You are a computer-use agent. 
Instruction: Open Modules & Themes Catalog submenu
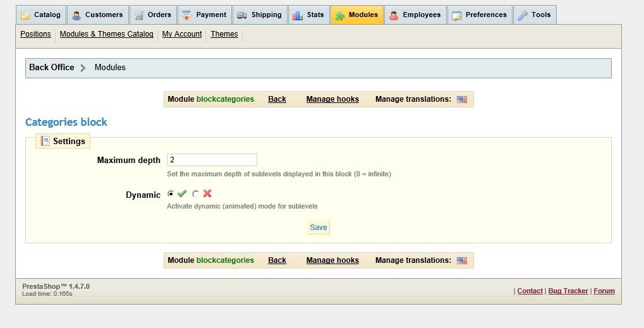click(106, 34)
